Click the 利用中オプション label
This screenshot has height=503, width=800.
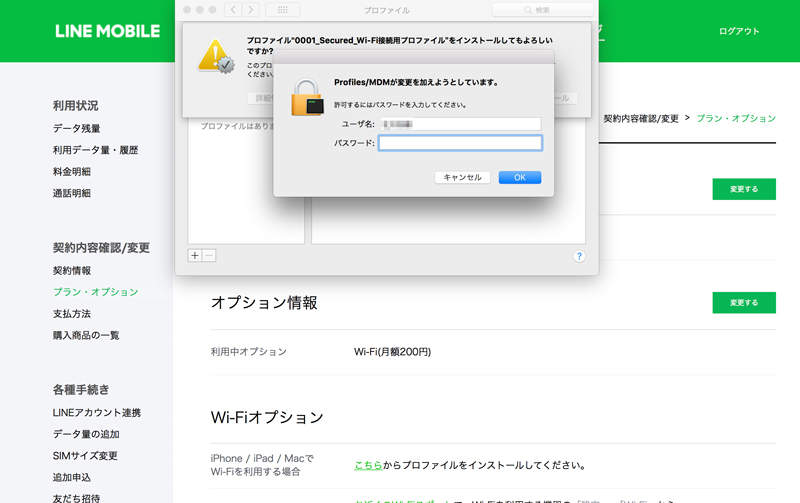tap(248, 352)
